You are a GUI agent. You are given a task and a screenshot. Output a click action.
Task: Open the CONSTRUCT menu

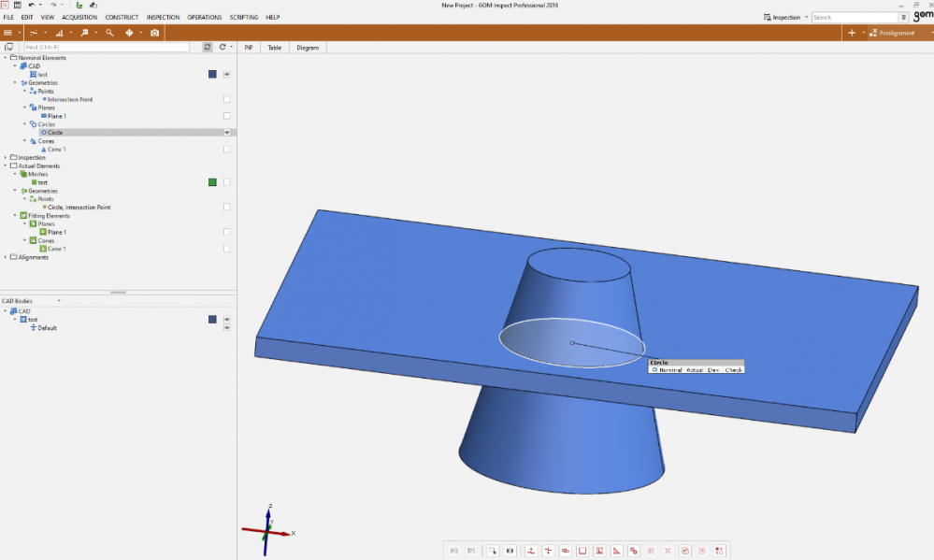click(122, 18)
